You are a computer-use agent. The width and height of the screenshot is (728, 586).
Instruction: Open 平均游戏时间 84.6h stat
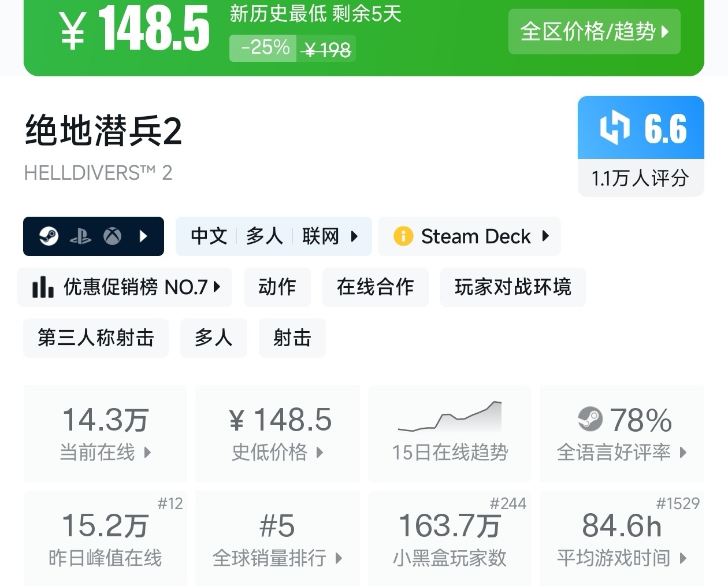(622, 539)
